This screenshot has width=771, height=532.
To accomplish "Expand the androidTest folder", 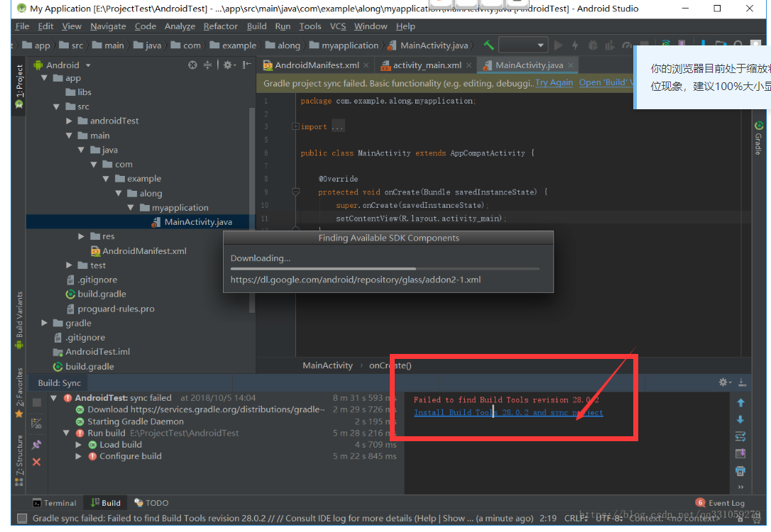I will point(69,121).
